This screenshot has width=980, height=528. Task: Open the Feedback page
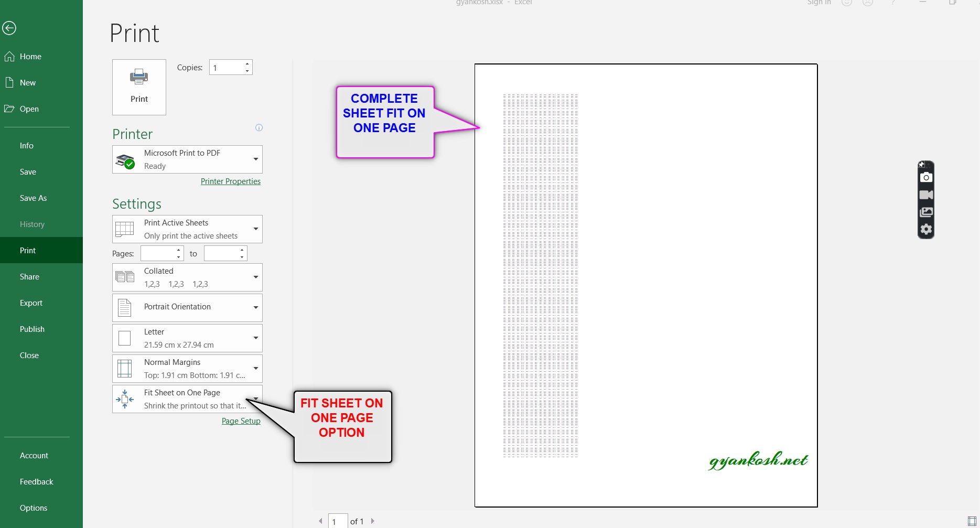pyautogui.click(x=41, y=482)
